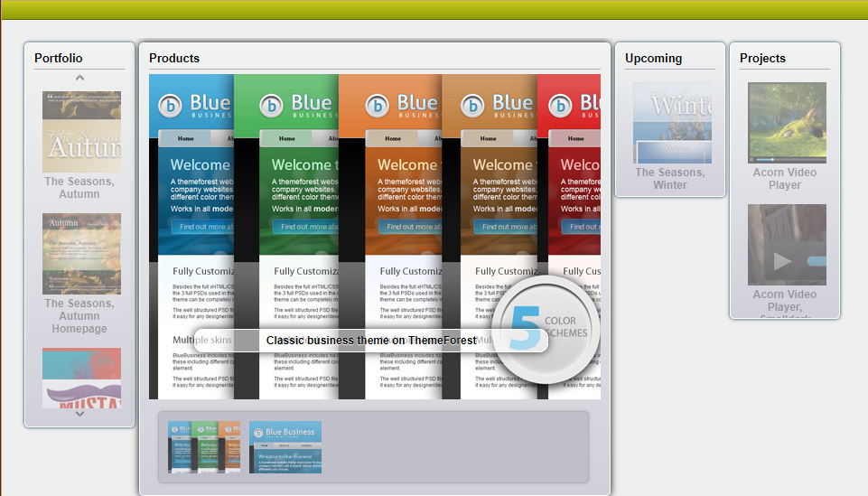Image resolution: width=868 pixels, height=496 pixels.
Task: Click the Products panel heading
Action: [174, 58]
